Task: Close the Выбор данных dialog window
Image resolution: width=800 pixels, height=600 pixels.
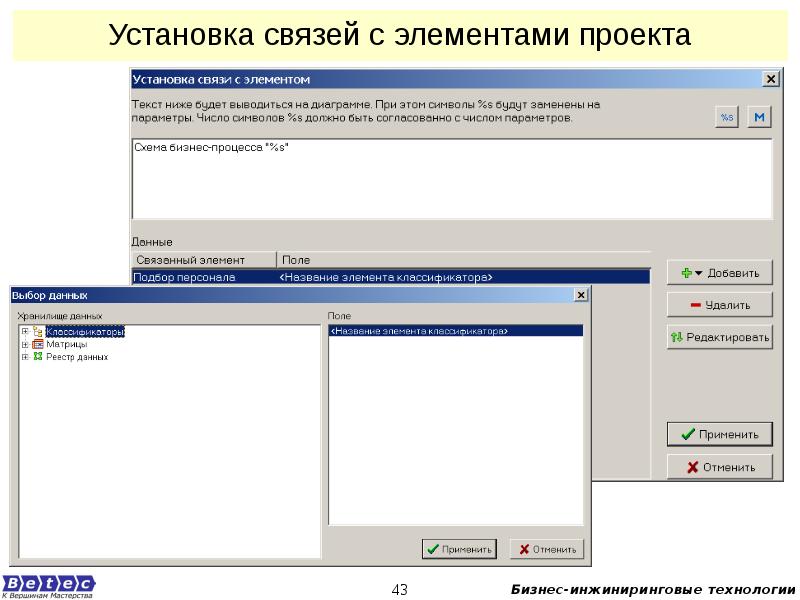Action: pyautogui.click(x=580, y=296)
